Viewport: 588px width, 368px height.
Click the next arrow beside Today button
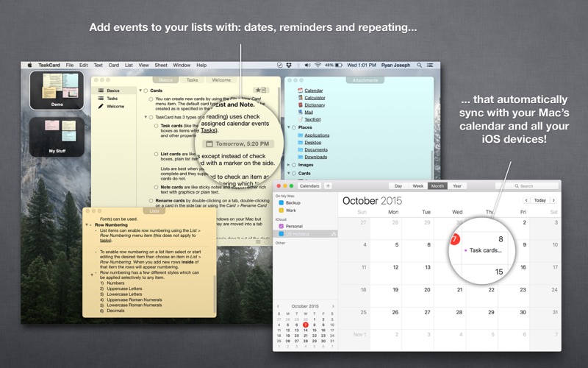(553, 200)
